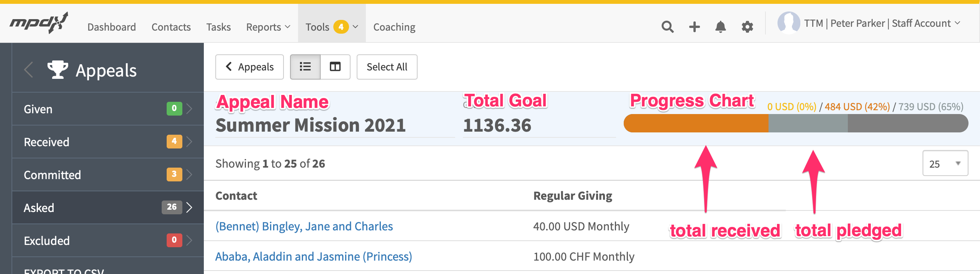Switch to list view
This screenshot has width=980, height=274.
[x=305, y=67]
